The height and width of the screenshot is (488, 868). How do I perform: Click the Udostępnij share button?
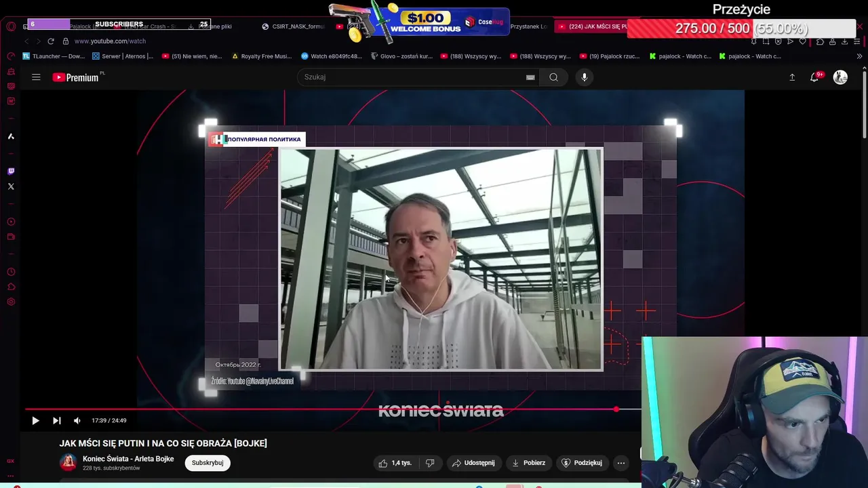(x=473, y=463)
